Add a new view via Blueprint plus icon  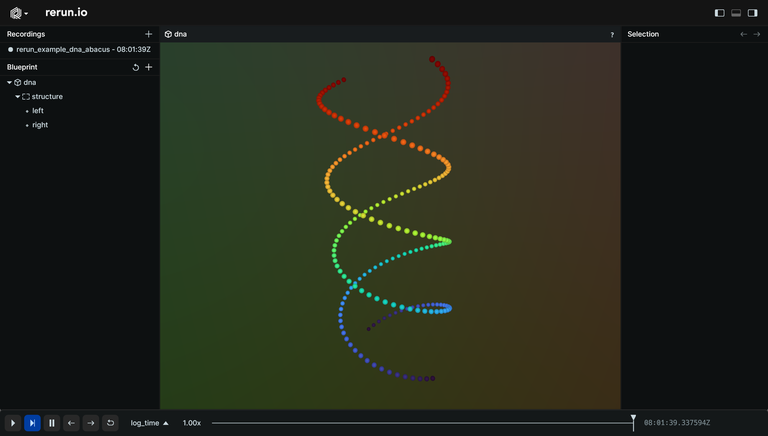[x=149, y=67]
